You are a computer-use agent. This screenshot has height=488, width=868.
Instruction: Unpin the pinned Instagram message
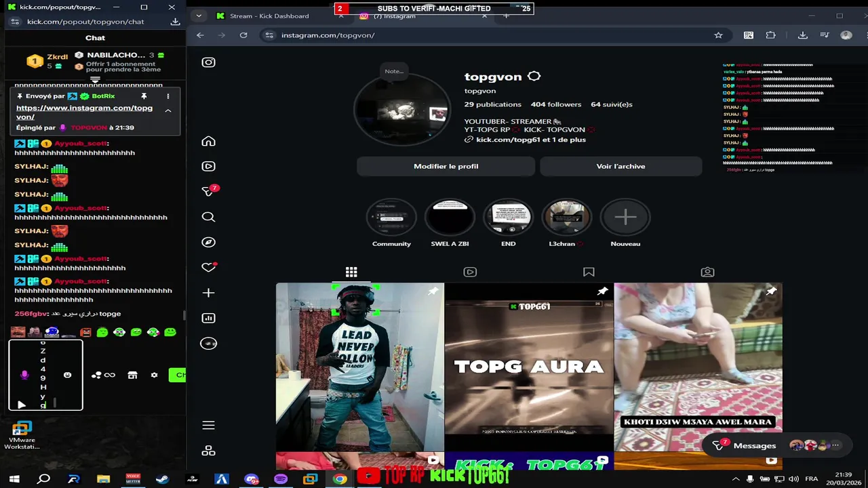144,96
